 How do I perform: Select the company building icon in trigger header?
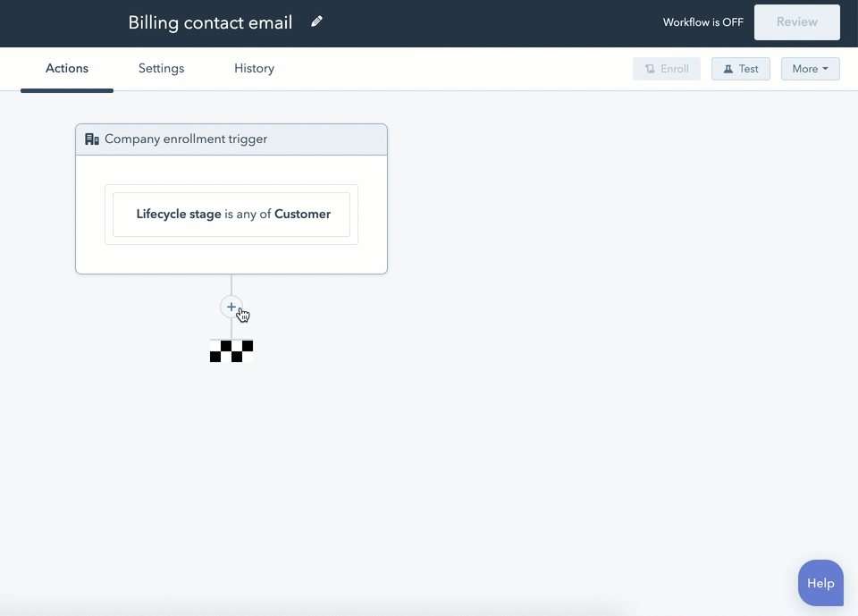(x=92, y=139)
